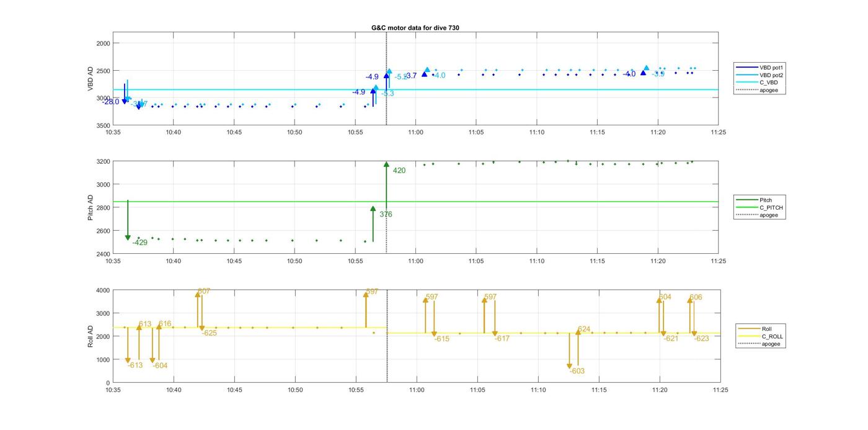Click the "376" pitch move label

pyautogui.click(x=386, y=215)
